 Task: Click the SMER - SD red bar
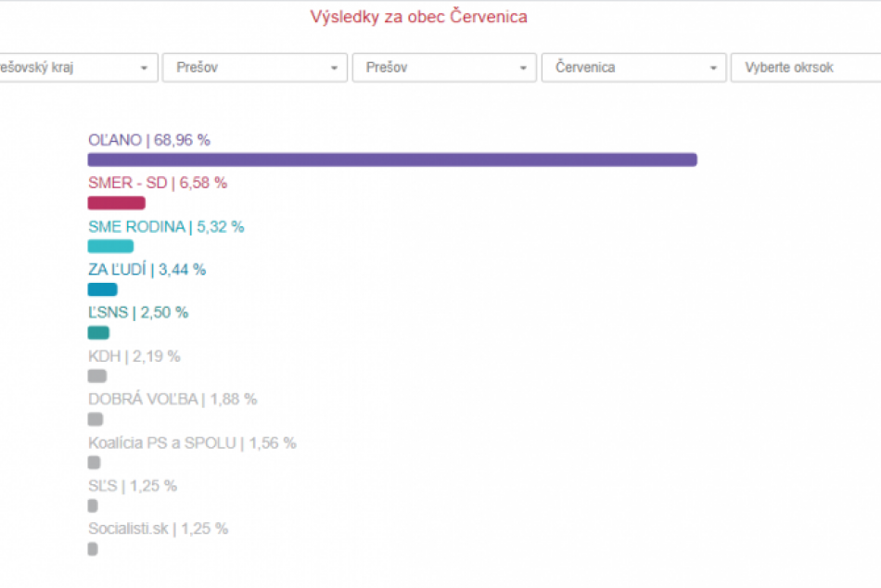[x=116, y=203]
